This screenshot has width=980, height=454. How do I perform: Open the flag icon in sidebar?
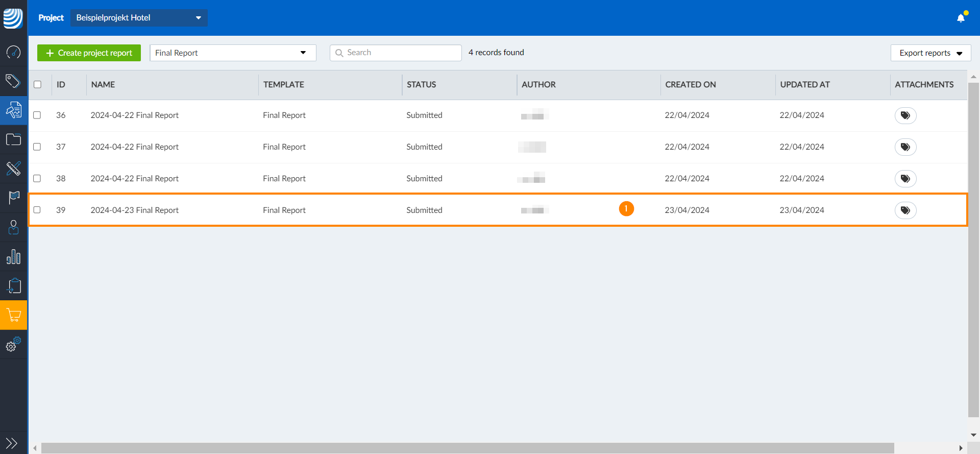13,198
